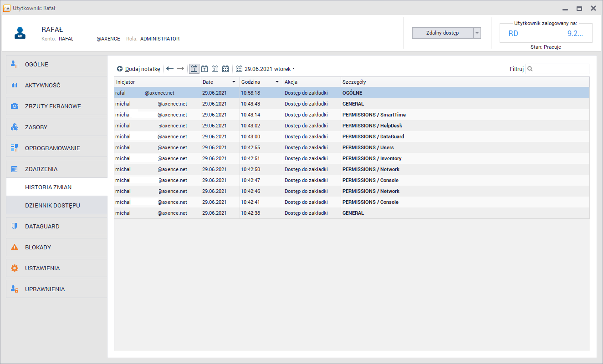Switch to the week view calendar icon

[x=204, y=69]
